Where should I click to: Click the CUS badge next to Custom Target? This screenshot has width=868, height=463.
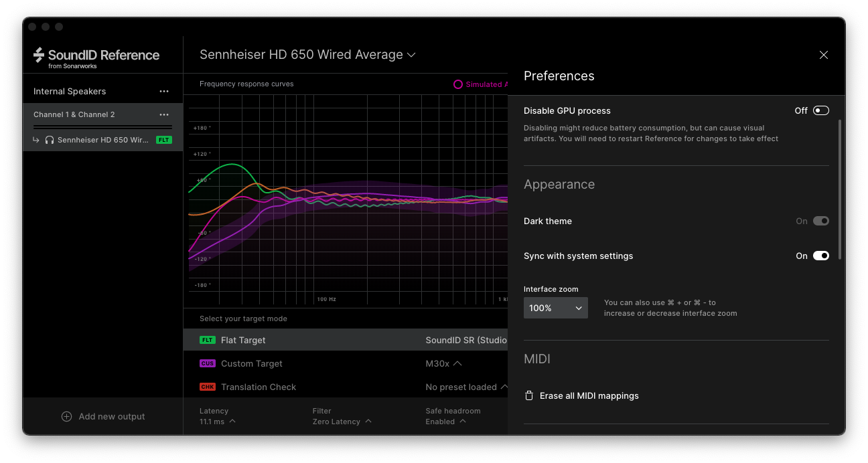coord(208,364)
